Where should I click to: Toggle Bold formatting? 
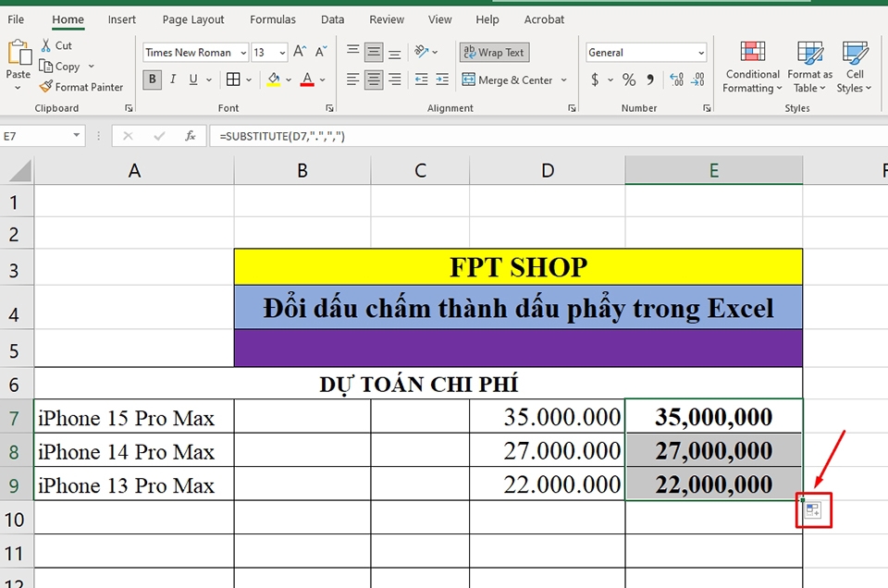coord(152,80)
